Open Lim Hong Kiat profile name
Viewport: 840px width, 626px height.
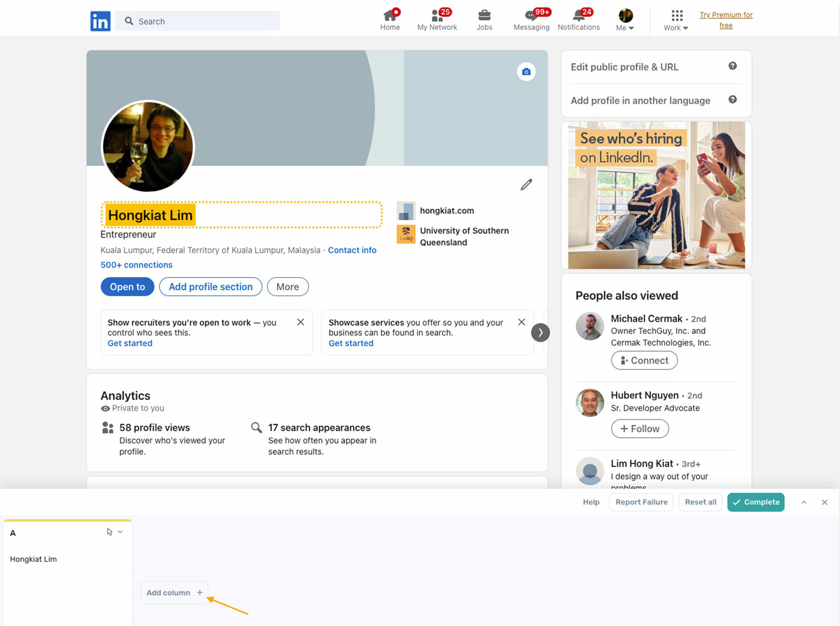click(642, 463)
